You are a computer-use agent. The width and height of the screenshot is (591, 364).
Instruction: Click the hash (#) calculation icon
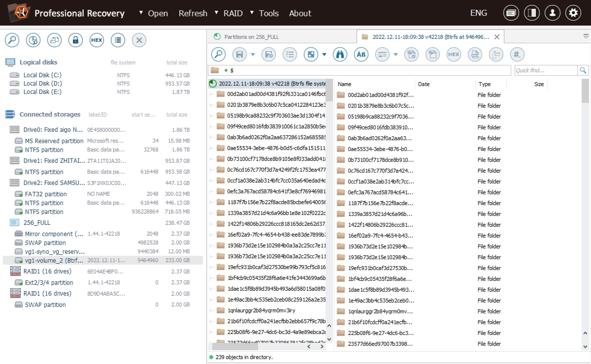517,54
